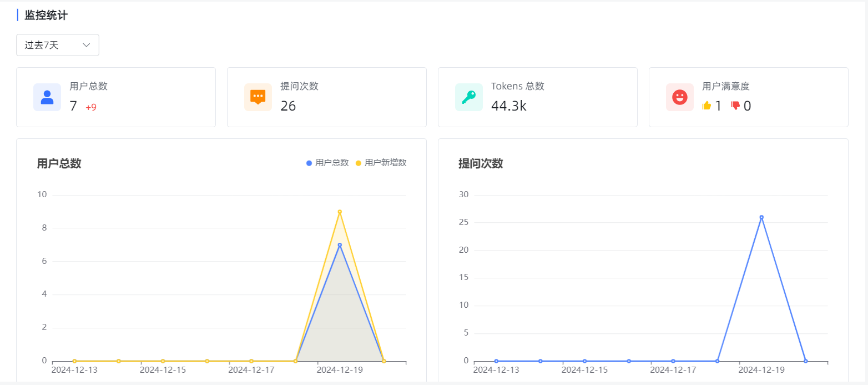Click the 提问次数 chart peak point at 26
The image size is (868, 385).
[x=761, y=217]
